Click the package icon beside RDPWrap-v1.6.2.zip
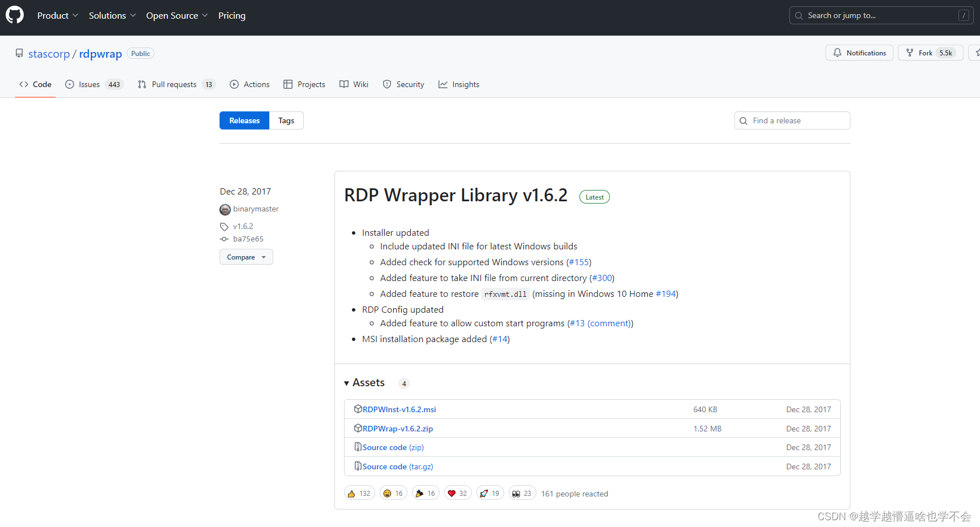This screenshot has height=527, width=980. tap(358, 428)
